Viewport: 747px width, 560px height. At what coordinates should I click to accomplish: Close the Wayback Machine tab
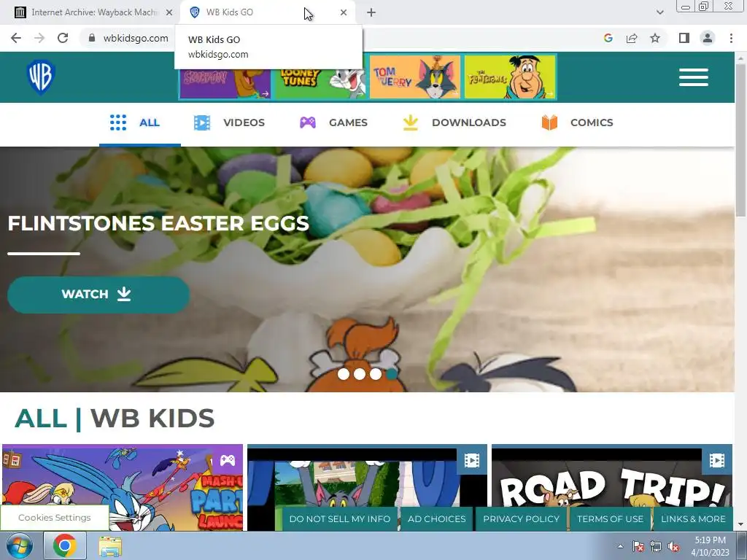tap(169, 12)
